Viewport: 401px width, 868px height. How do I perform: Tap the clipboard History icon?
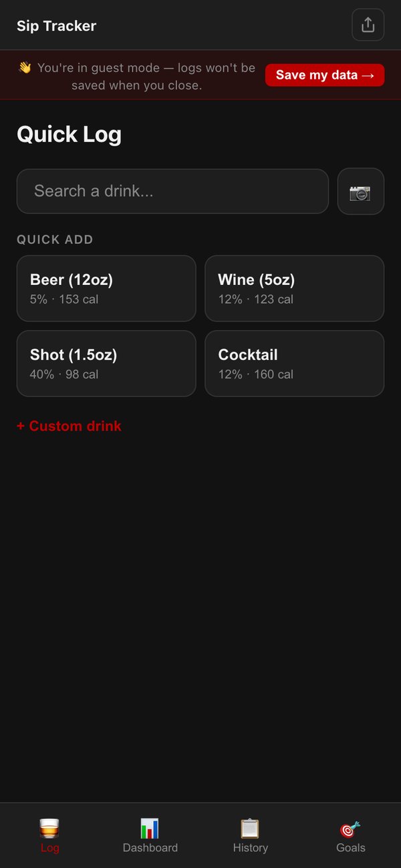coord(250,828)
